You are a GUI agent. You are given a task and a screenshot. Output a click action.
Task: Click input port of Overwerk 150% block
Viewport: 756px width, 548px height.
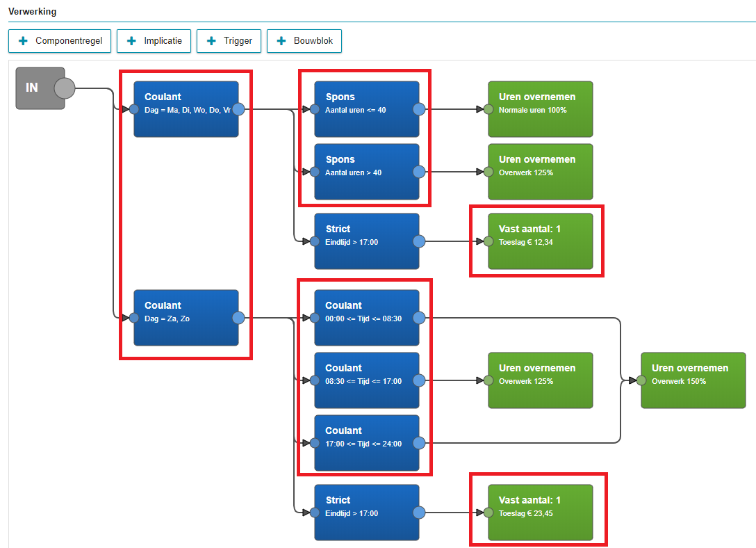pyautogui.click(x=641, y=380)
